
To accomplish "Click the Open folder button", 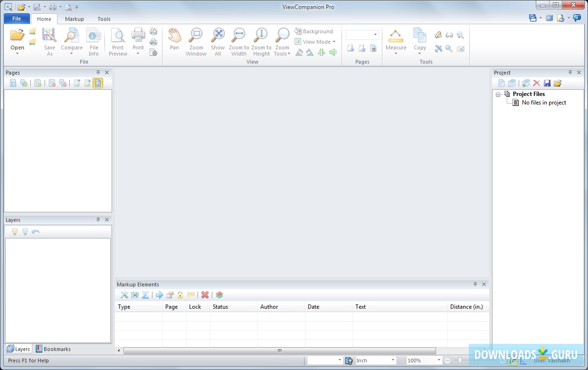I will [x=17, y=38].
